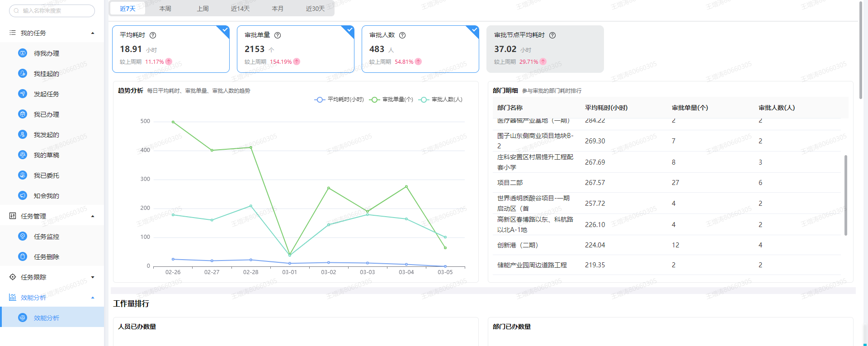Select the 本月 time range tab
The width and height of the screenshot is (868, 346).
(x=278, y=9)
